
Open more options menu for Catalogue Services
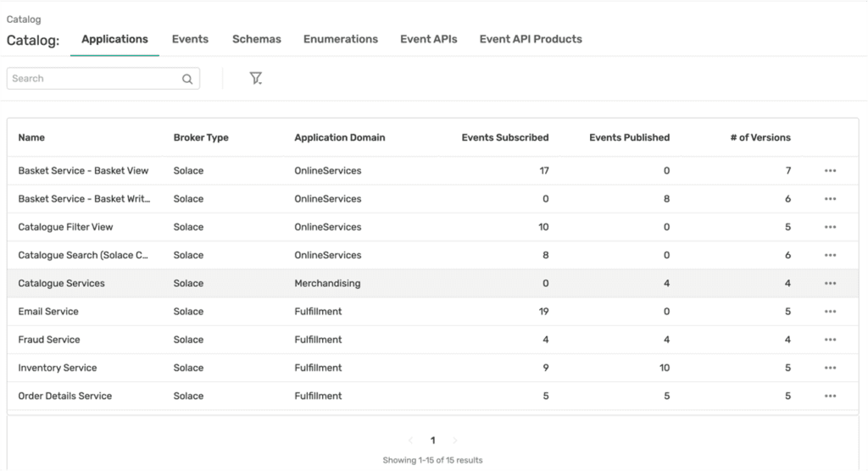[x=830, y=283]
